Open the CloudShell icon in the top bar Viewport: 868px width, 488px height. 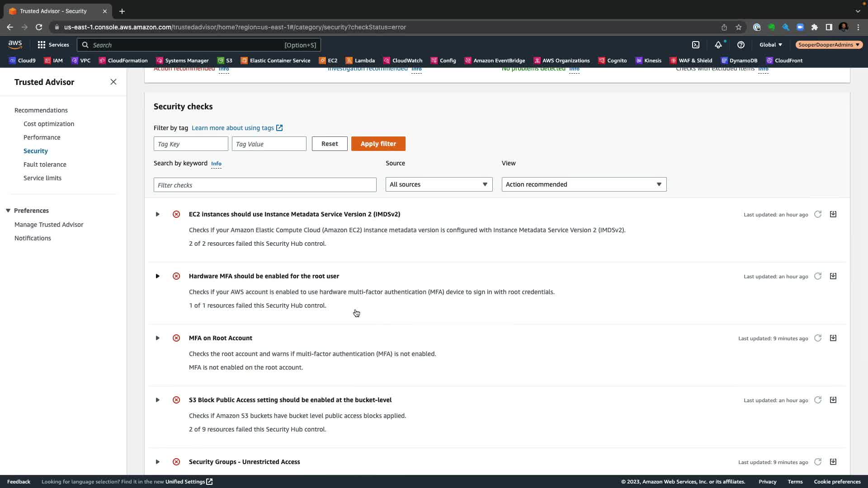pos(696,45)
